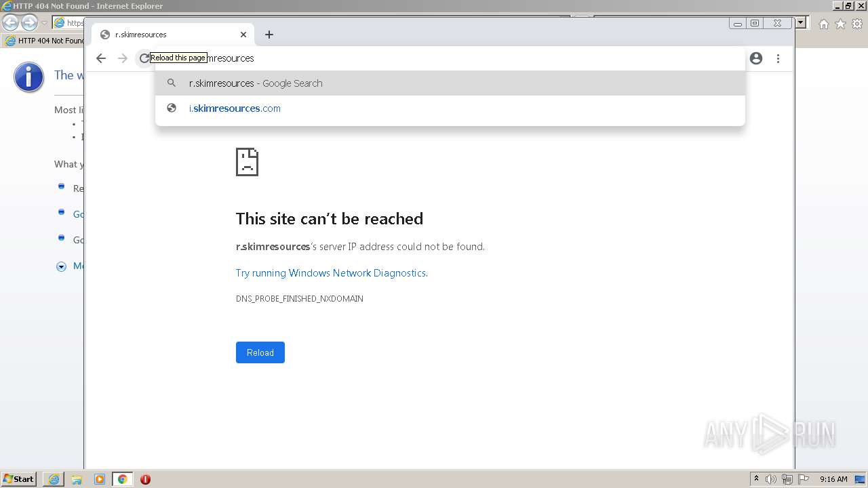Screen dimensions: 868x488
Task: Reload this page using Chrome's toolbar icon
Action: coord(144,58)
